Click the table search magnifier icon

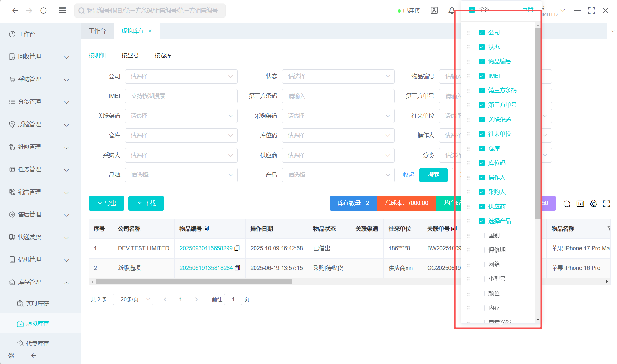(x=567, y=204)
